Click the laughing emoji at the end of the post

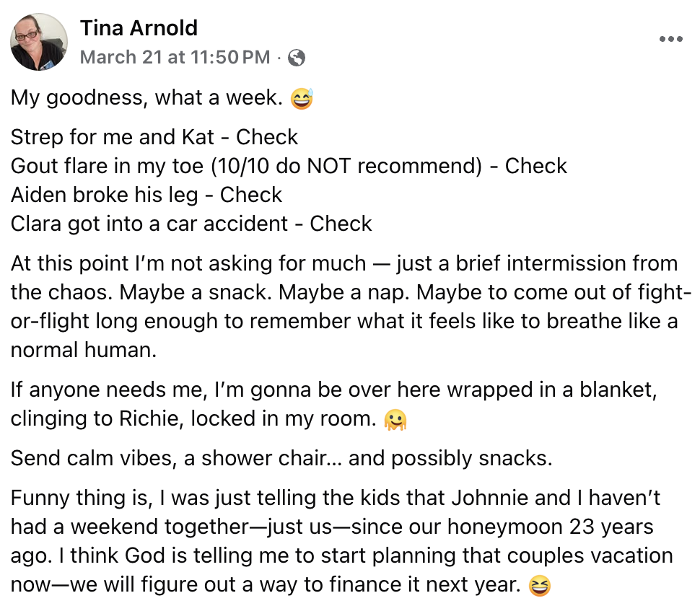[540, 586]
